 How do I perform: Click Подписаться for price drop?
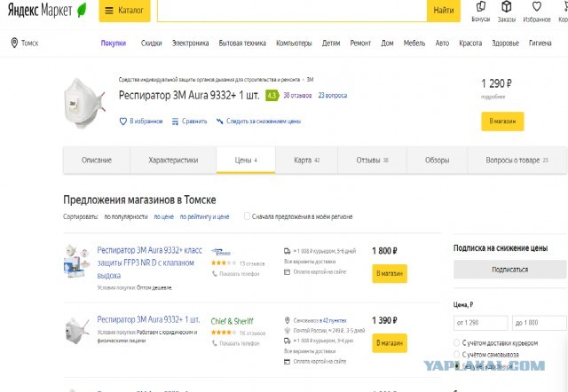509,270
